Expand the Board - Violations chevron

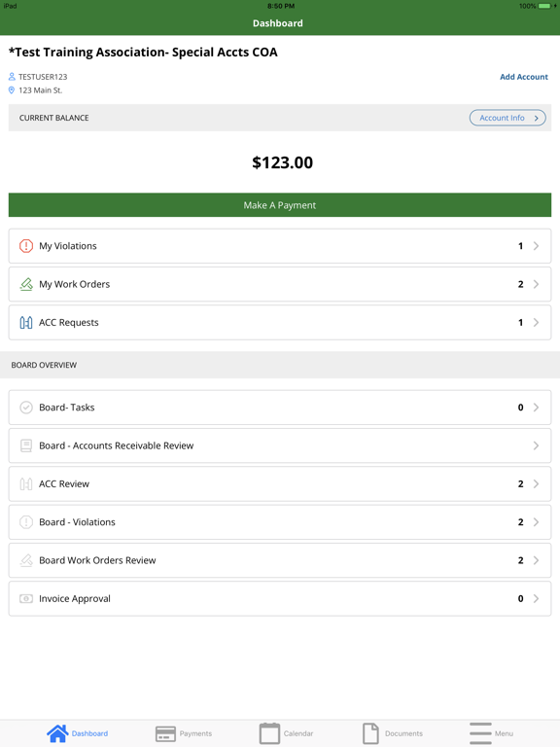[536, 522]
